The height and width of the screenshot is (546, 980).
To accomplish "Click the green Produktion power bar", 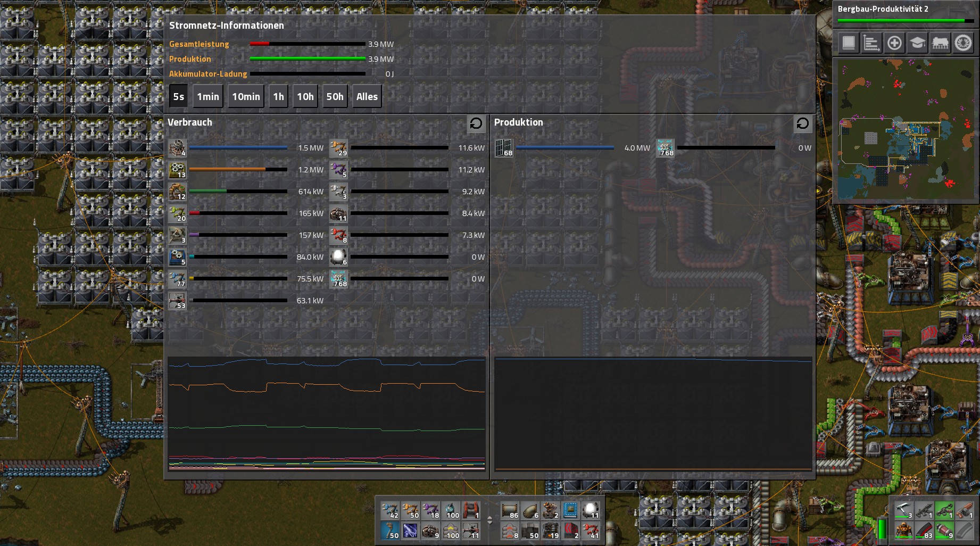I will [308, 59].
